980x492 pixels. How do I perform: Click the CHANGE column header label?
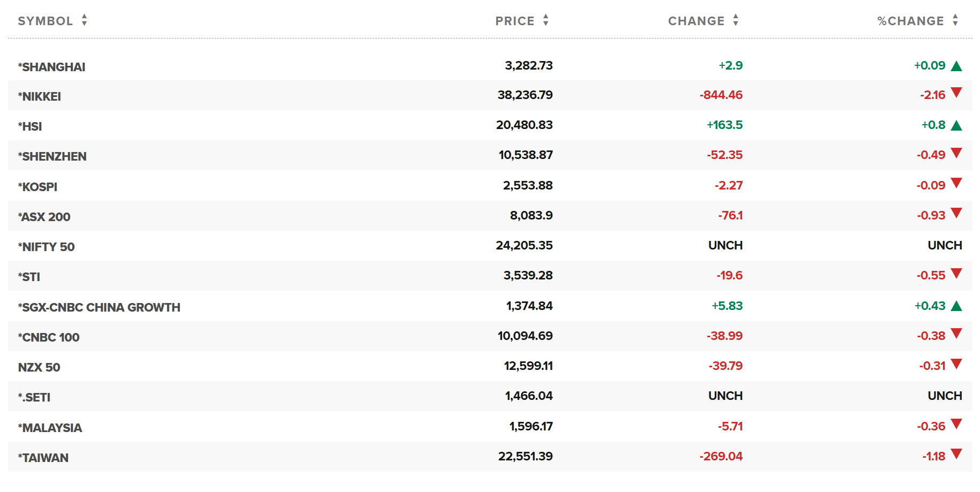point(696,21)
